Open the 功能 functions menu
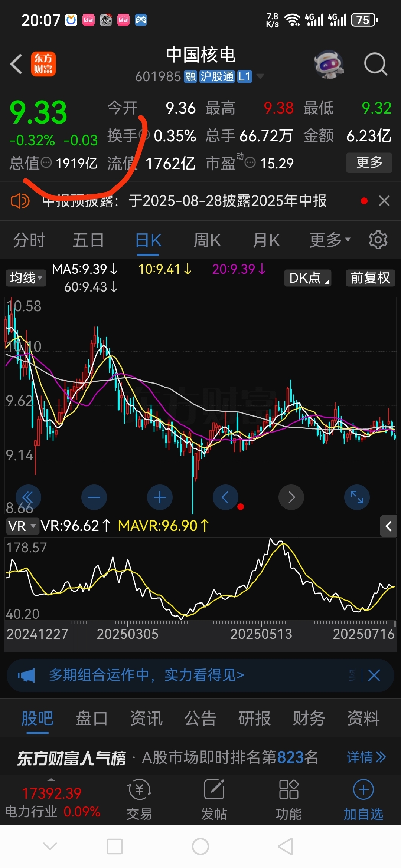Image resolution: width=401 pixels, height=868 pixels. [289, 799]
